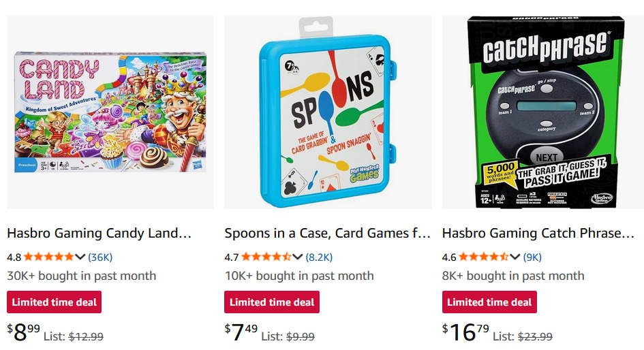Click Candy Land's Limited time deal badge
Image resolution: width=644 pixels, height=350 pixels.
point(55,302)
